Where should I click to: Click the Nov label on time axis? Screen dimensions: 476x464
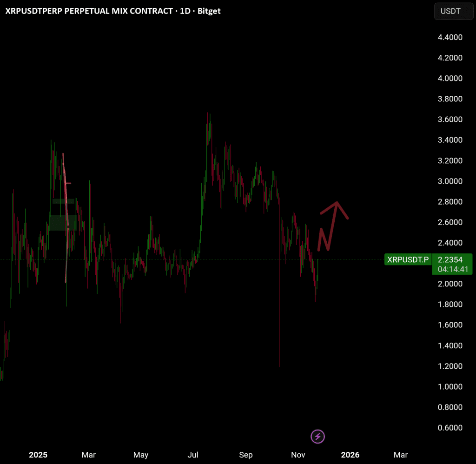coord(297,455)
